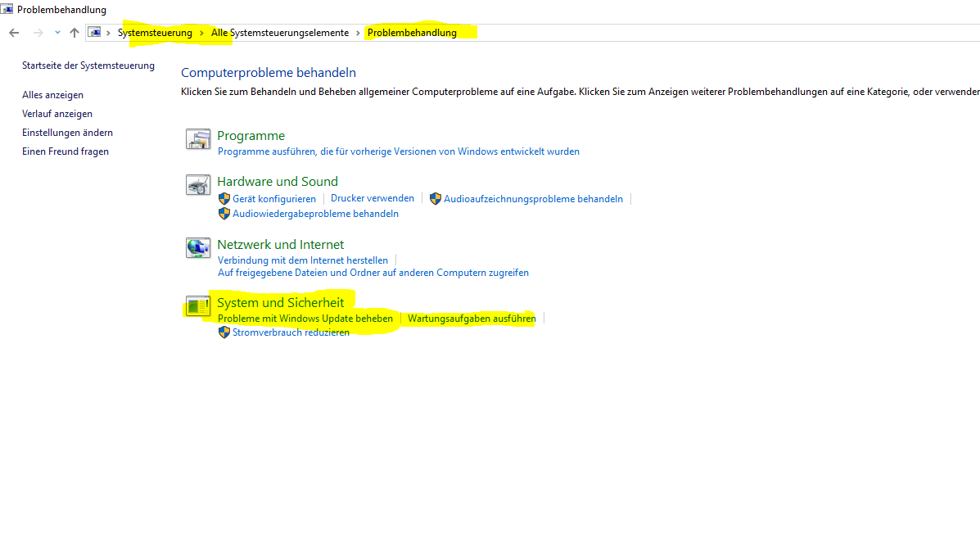Open Stromverbrauch reduzieren
Image resolution: width=980 pixels, height=547 pixels.
tap(291, 332)
